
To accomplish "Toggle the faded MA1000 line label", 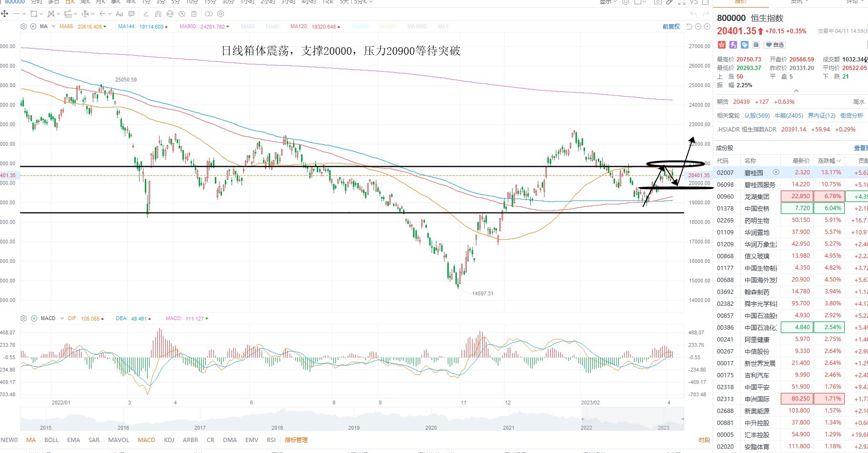I will click(417, 26).
